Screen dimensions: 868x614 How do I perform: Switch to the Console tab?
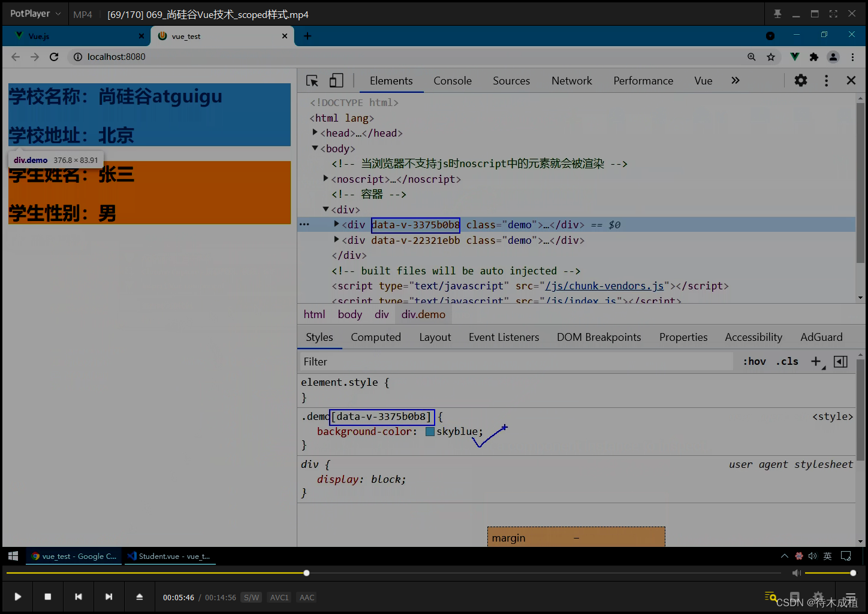coord(453,81)
